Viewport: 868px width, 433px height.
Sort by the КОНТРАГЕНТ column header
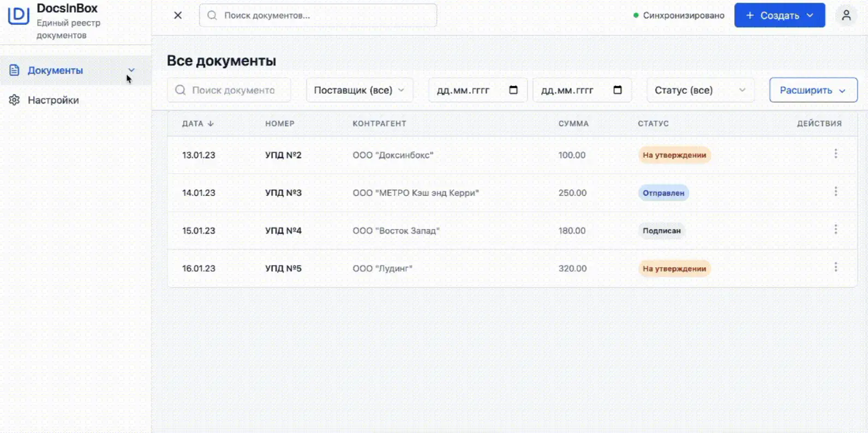[379, 124]
